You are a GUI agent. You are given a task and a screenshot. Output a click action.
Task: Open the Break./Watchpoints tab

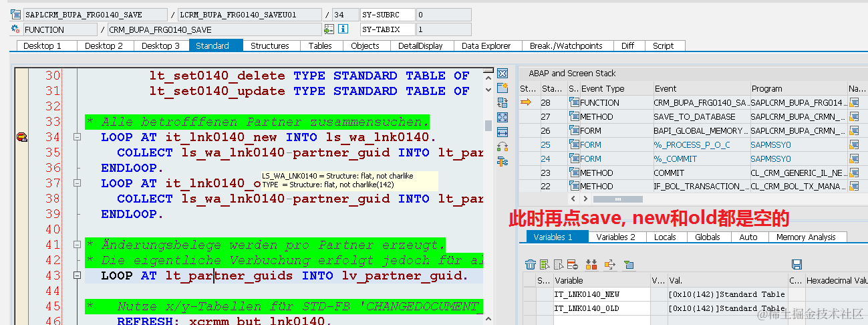coord(566,45)
